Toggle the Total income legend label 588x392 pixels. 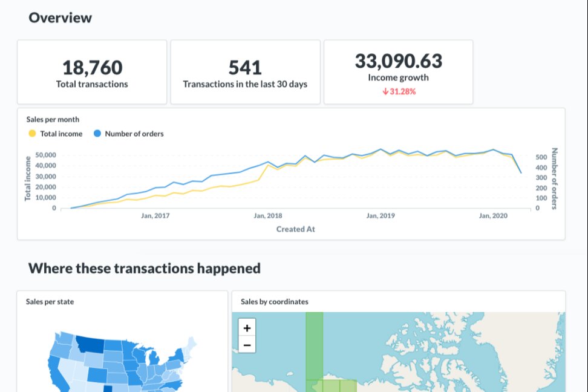click(x=61, y=134)
